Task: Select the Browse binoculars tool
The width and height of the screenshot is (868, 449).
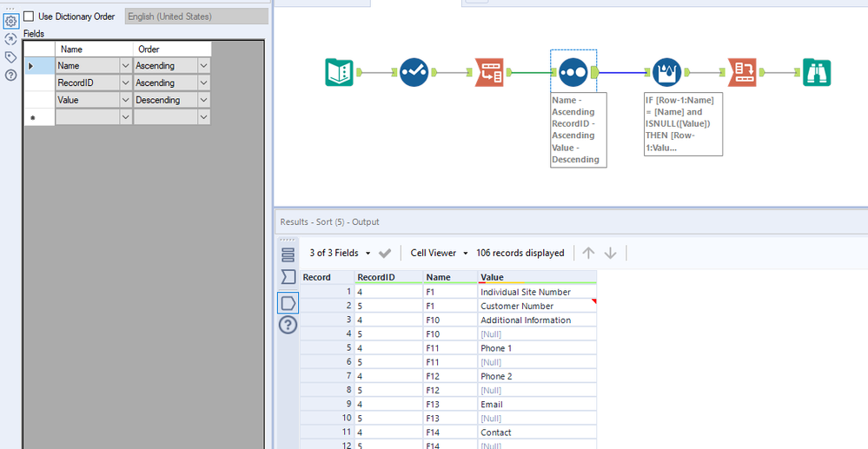Action: pyautogui.click(x=817, y=72)
